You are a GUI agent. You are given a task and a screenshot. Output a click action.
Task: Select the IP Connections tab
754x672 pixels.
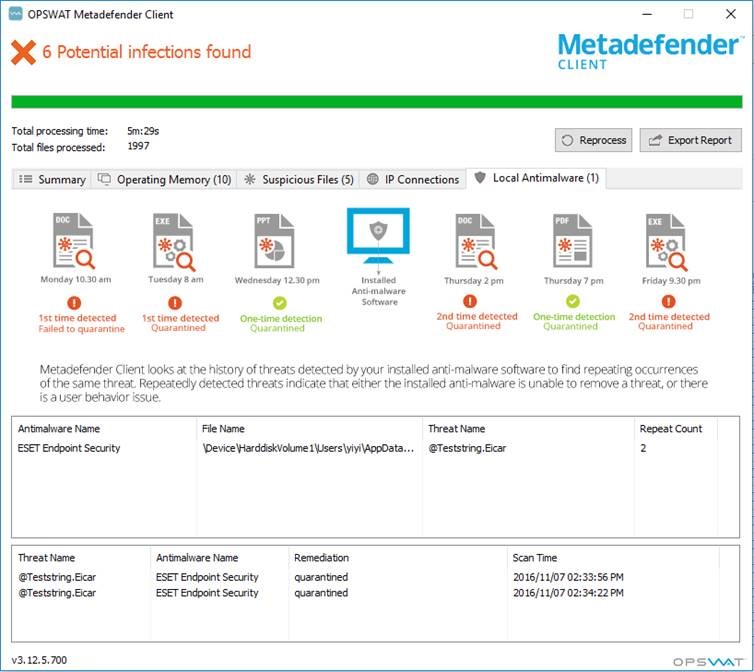coord(413,179)
